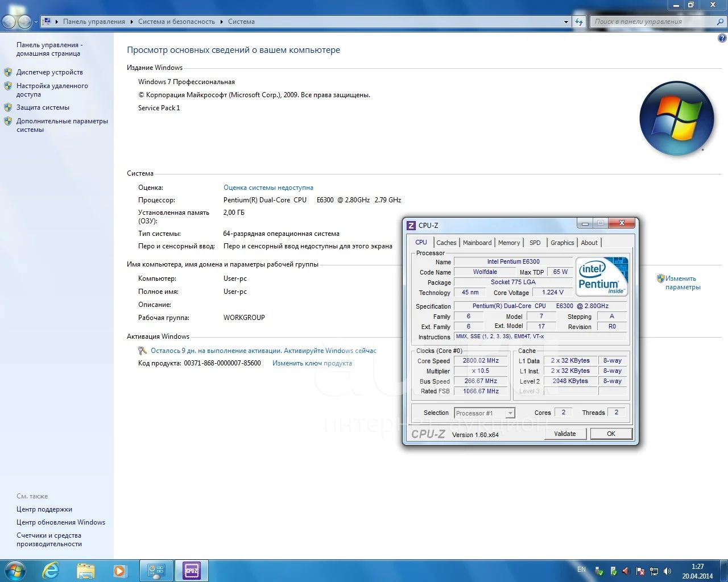Click the shield icon beside System protection

(8, 107)
